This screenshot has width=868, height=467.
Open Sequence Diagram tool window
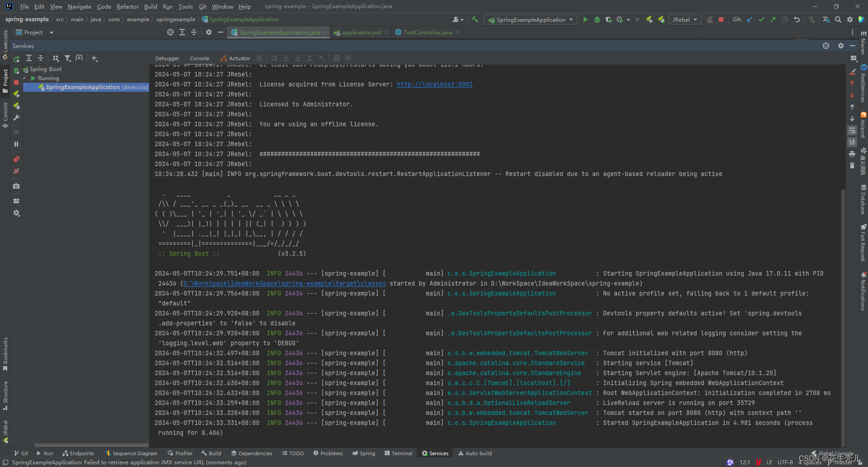131,453
